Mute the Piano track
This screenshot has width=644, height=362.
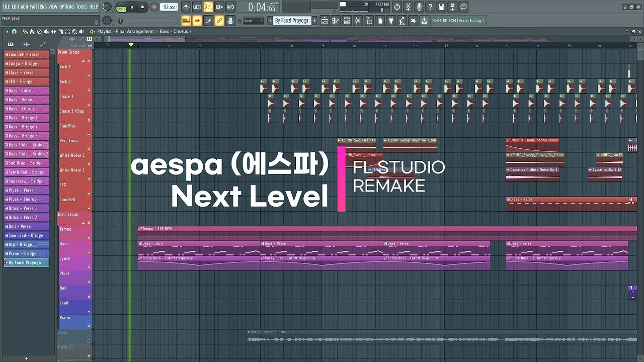point(89,327)
